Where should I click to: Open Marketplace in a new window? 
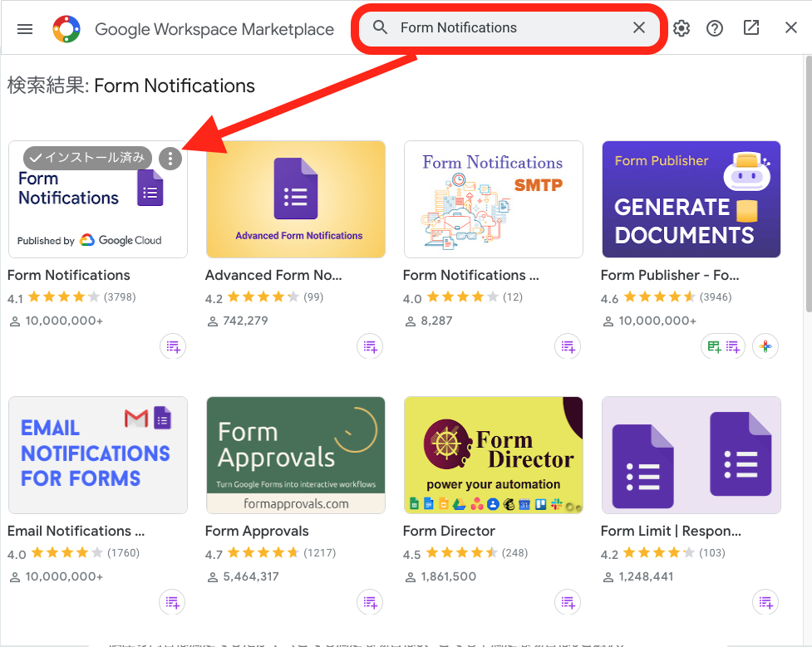point(750,28)
